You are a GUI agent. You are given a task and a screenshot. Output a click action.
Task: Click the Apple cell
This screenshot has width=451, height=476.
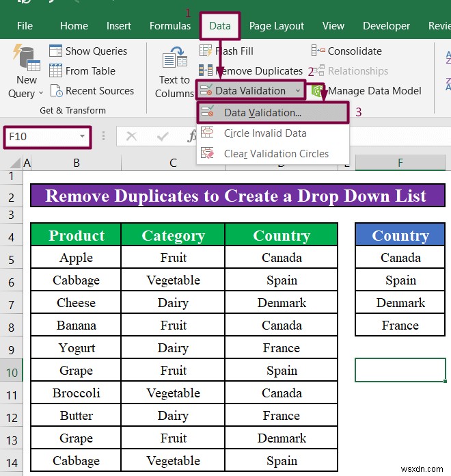[x=76, y=257]
